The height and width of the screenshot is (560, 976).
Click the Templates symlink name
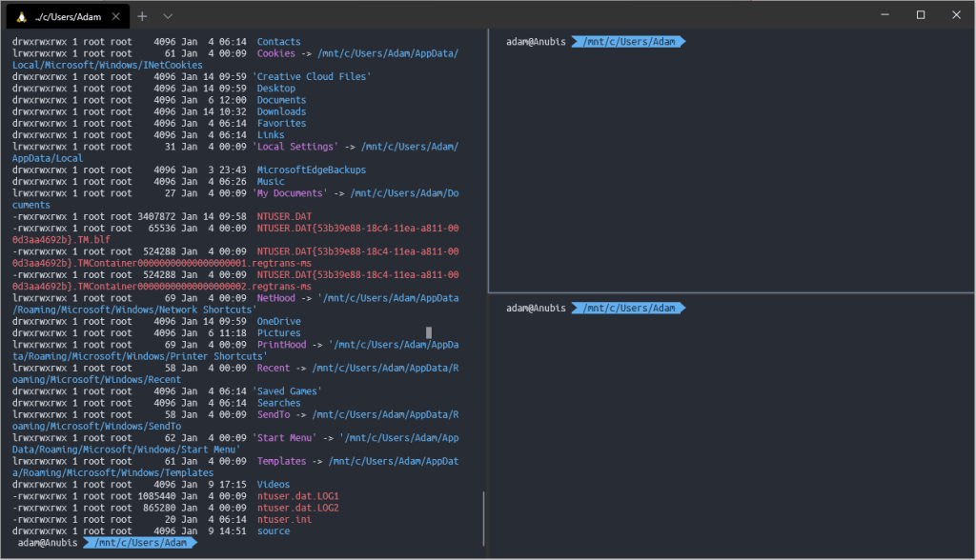tap(281, 462)
